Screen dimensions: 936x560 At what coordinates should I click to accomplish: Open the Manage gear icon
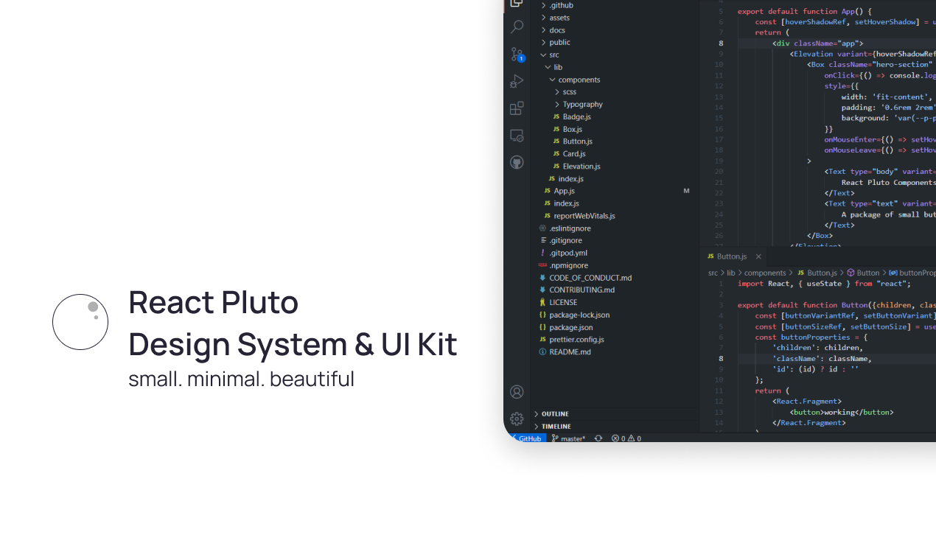pos(517,419)
